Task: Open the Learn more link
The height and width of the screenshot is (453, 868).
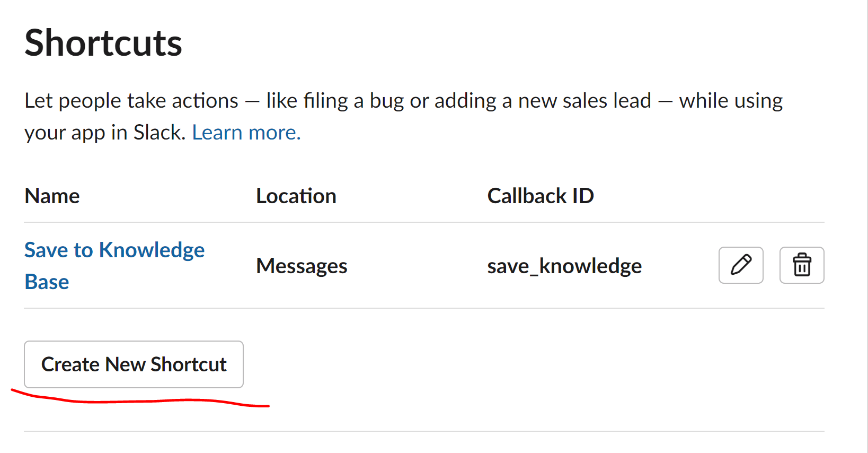Action: 246,133
